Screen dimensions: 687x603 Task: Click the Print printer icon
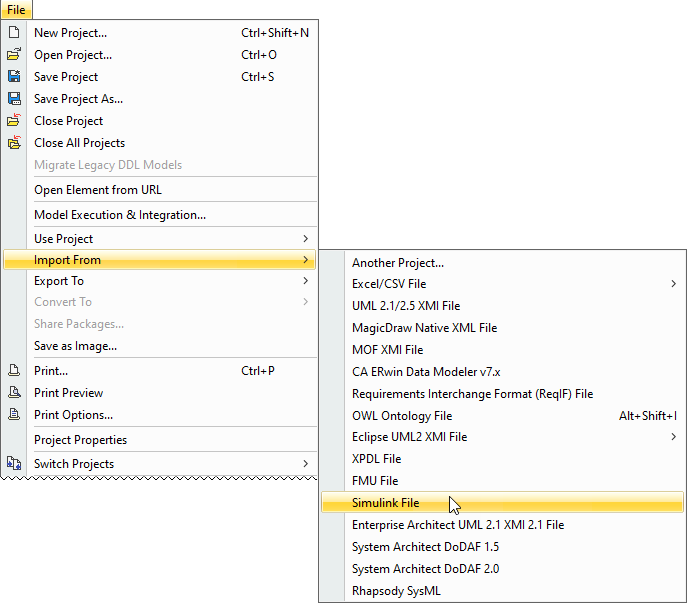tap(14, 371)
